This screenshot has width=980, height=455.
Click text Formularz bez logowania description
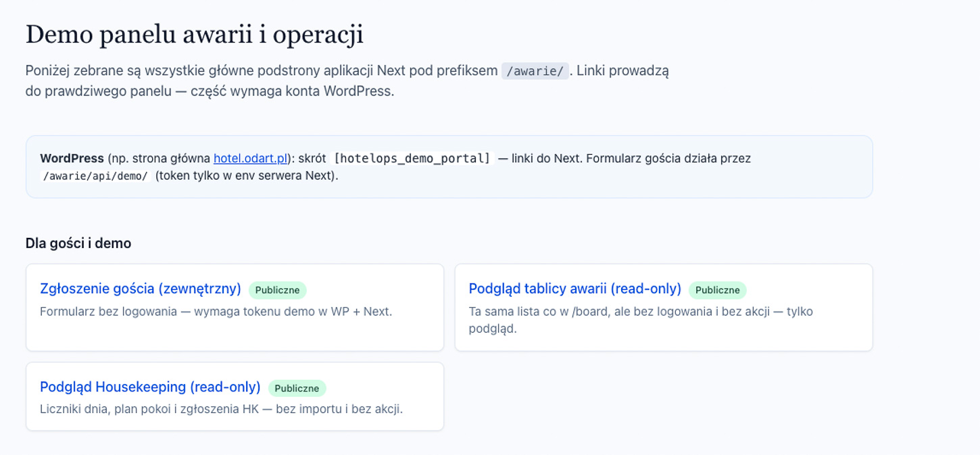216,312
